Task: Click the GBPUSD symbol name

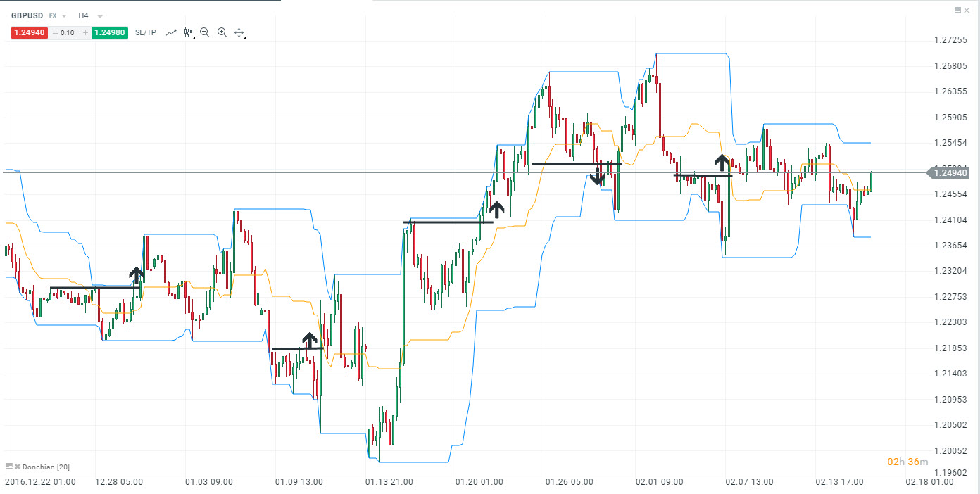Action: point(27,15)
